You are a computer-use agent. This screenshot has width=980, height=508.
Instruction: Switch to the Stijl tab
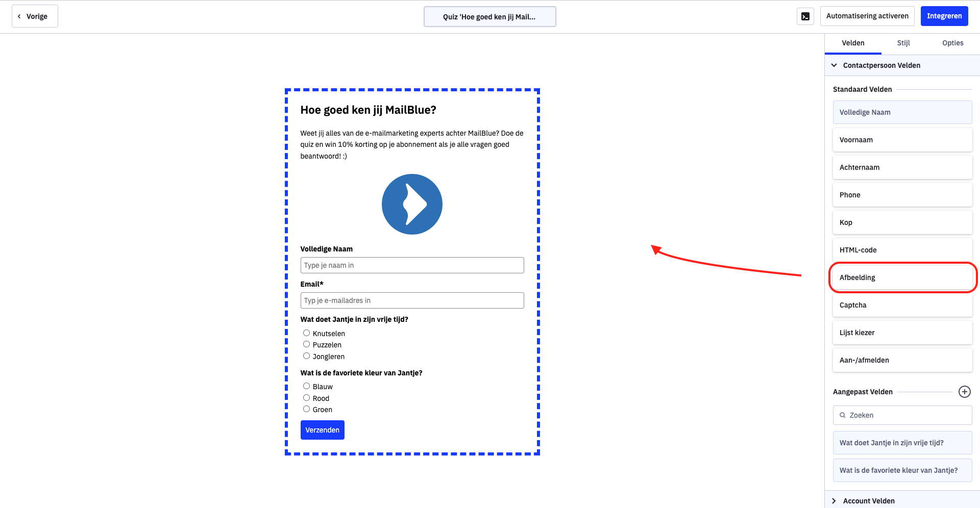pyautogui.click(x=903, y=43)
